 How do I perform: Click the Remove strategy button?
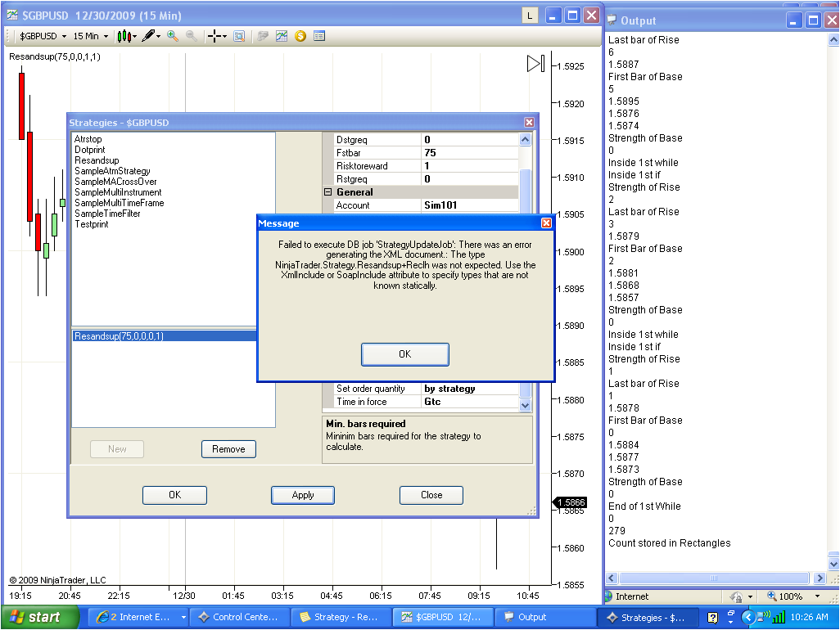click(x=228, y=449)
